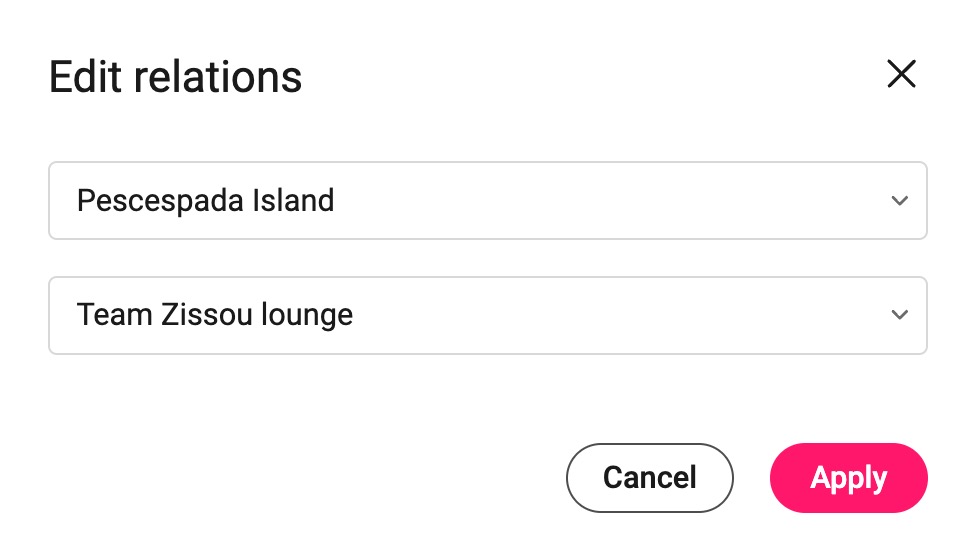Confirm edits by clicking Apply
The width and height of the screenshot is (976, 560).
click(x=848, y=478)
